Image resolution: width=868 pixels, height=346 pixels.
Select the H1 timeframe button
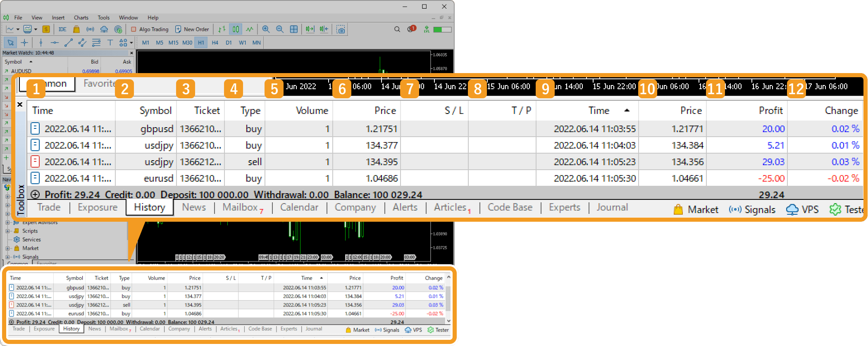[201, 43]
